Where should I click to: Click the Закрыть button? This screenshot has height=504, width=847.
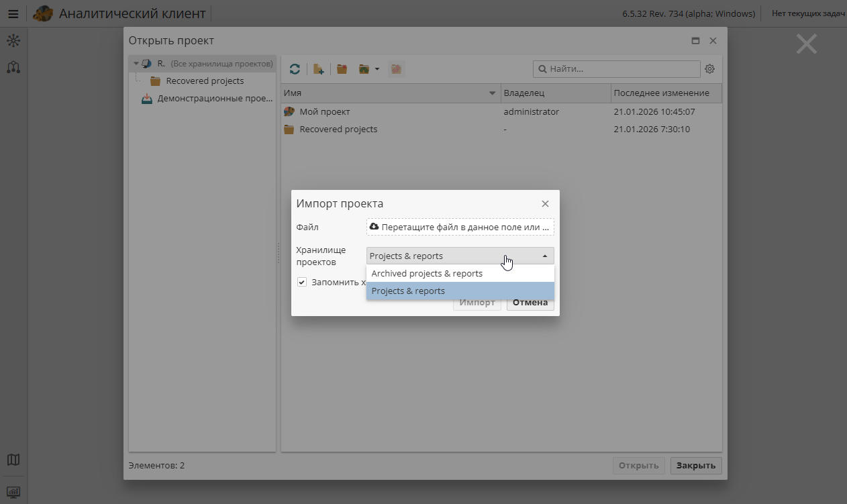pos(695,465)
